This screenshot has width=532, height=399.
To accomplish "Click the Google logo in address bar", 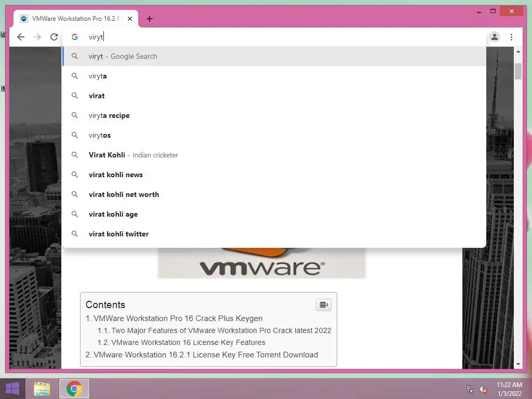I will pos(75,37).
